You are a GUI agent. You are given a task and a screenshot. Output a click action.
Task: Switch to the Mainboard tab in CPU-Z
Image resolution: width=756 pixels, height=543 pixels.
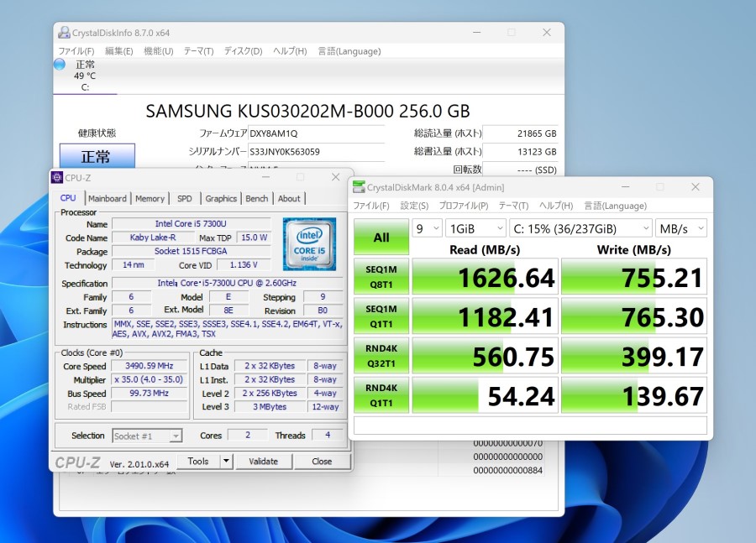coord(108,199)
